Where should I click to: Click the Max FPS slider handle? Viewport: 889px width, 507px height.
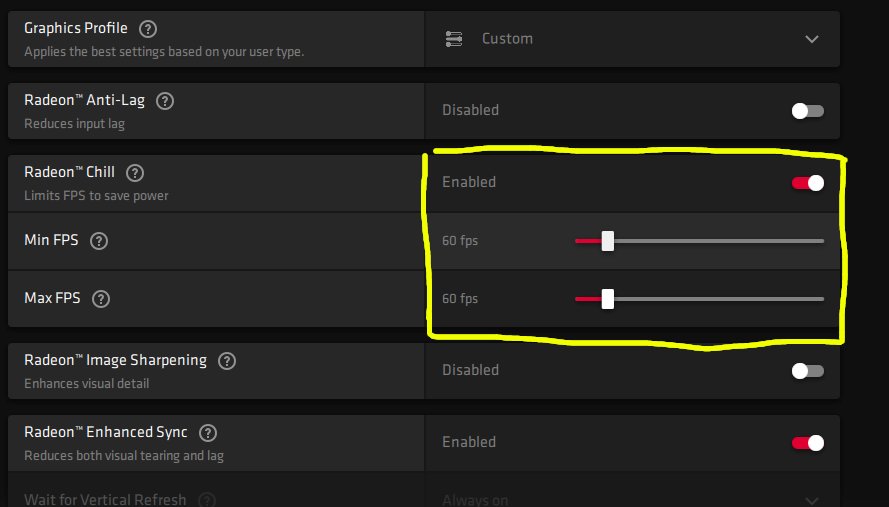pyautogui.click(x=607, y=299)
